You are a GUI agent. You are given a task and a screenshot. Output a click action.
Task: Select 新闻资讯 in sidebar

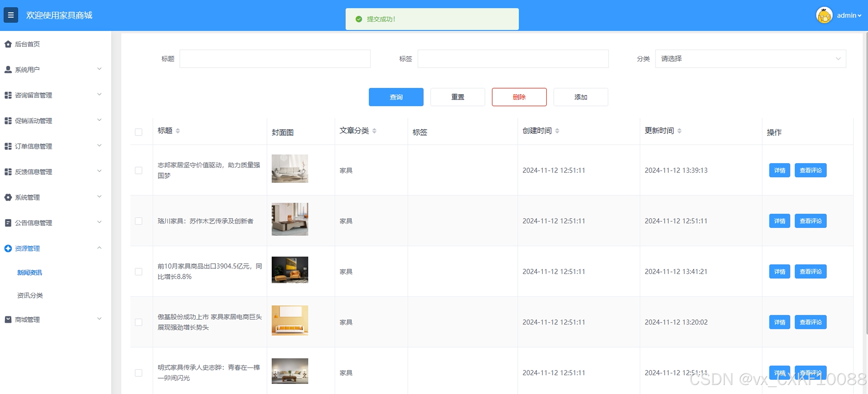30,272
